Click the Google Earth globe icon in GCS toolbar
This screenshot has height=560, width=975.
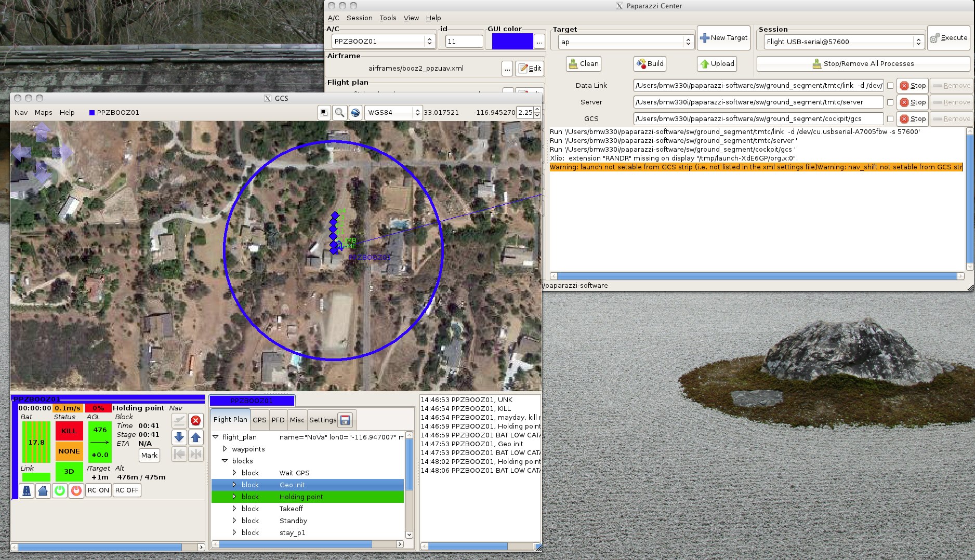[x=355, y=112]
